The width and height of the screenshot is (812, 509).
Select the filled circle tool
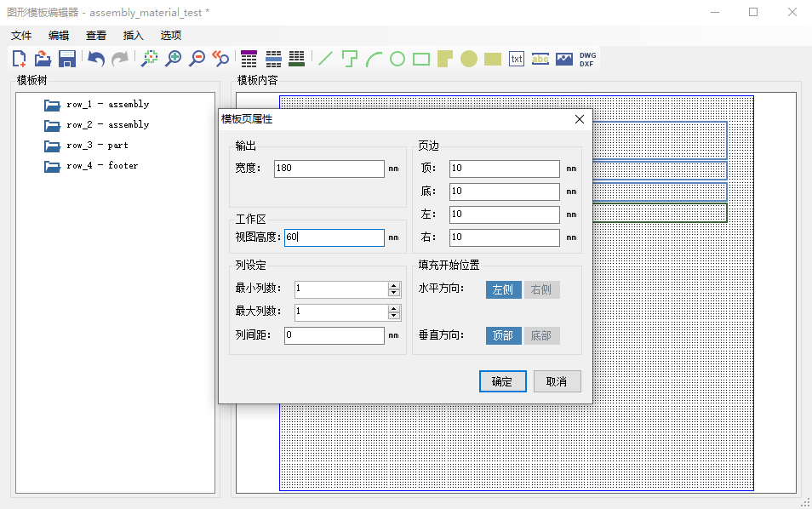(x=469, y=59)
